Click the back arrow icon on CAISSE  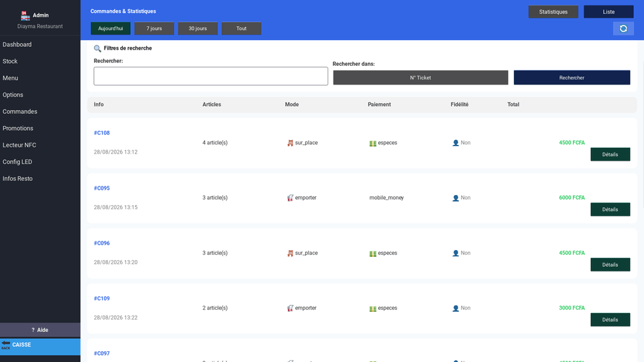click(x=6, y=345)
